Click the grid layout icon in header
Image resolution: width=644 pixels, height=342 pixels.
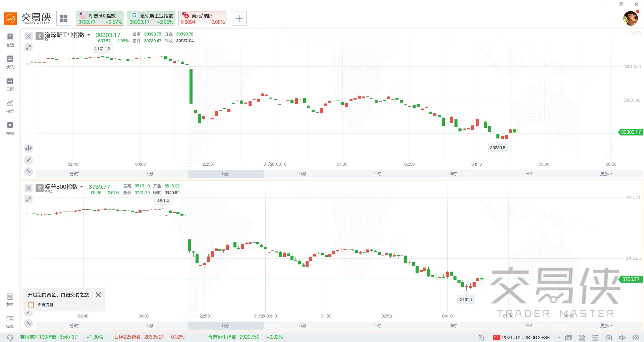[x=64, y=18]
